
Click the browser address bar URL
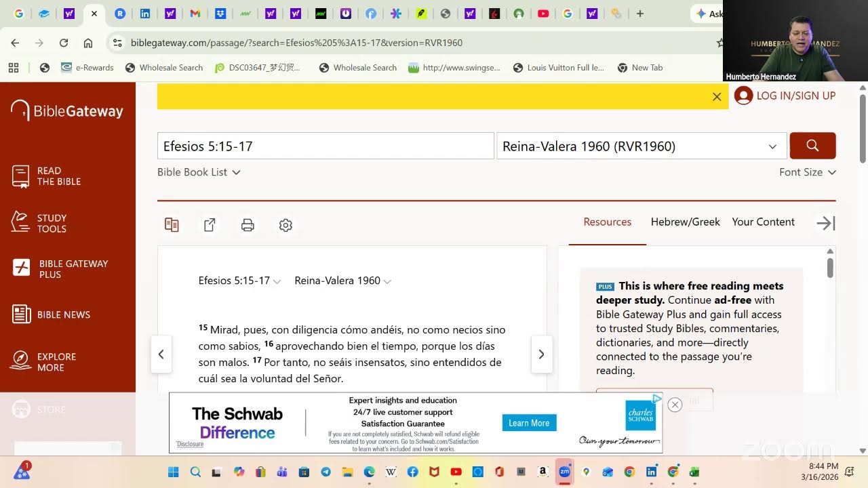(296, 43)
